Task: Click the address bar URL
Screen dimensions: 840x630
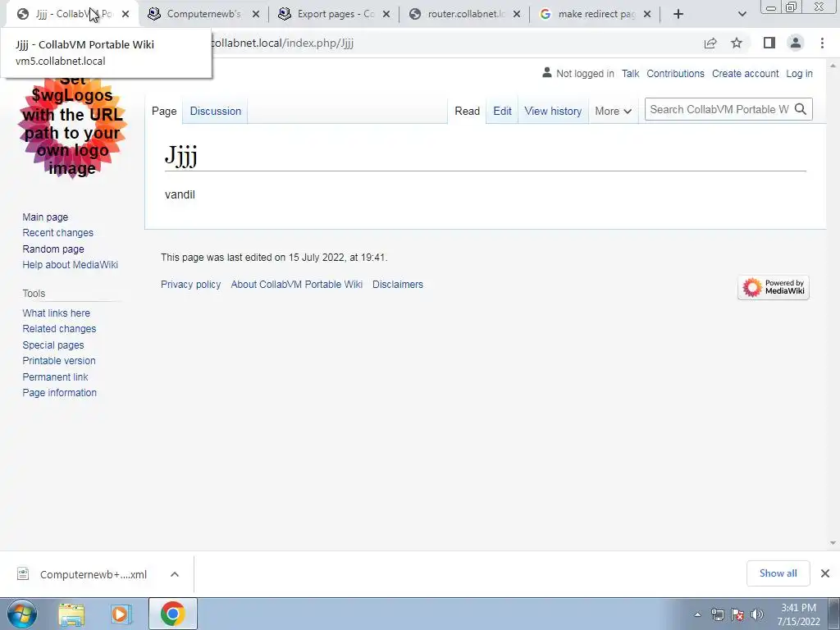Action: click(x=282, y=43)
